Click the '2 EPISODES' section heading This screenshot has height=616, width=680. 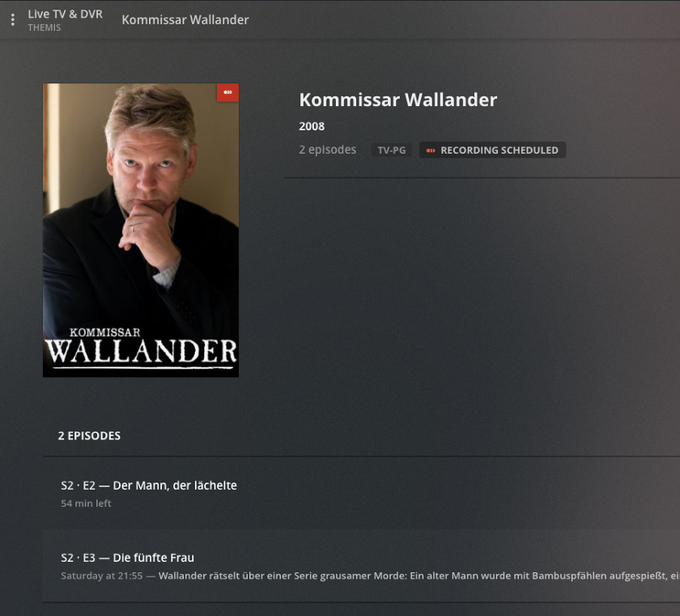click(x=90, y=436)
